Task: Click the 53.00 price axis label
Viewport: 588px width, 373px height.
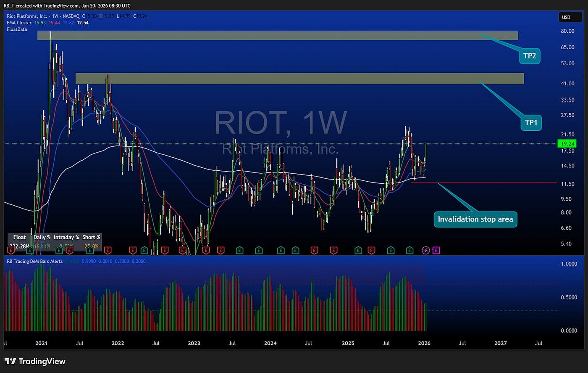Action: pyautogui.click(x=567, y=64)
